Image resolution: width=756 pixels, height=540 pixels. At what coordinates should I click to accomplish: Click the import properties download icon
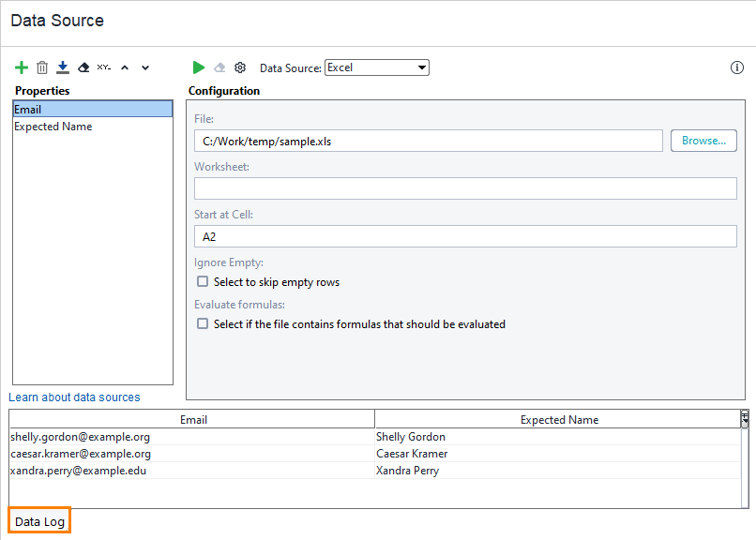pos(63,67)
